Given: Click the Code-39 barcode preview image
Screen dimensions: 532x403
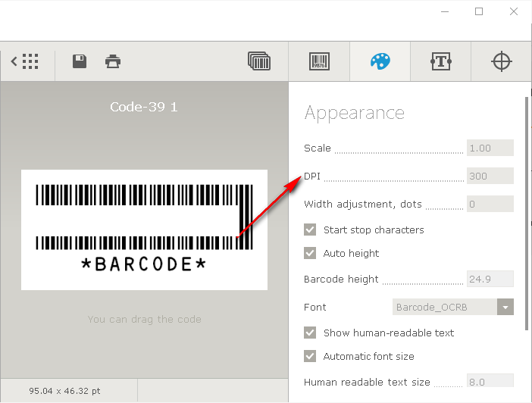Looking at the screenshot, I should pos(144,229).
